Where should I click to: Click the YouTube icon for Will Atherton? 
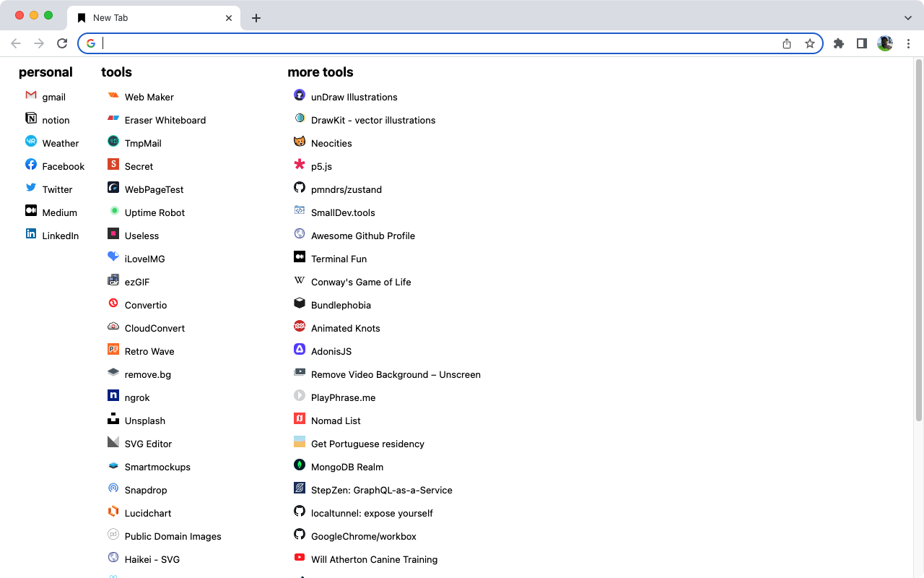click(x=300, y=557)
